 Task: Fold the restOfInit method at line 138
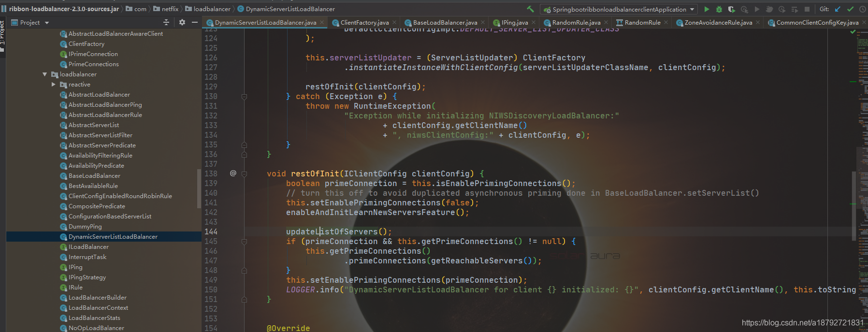click(244, 174)
